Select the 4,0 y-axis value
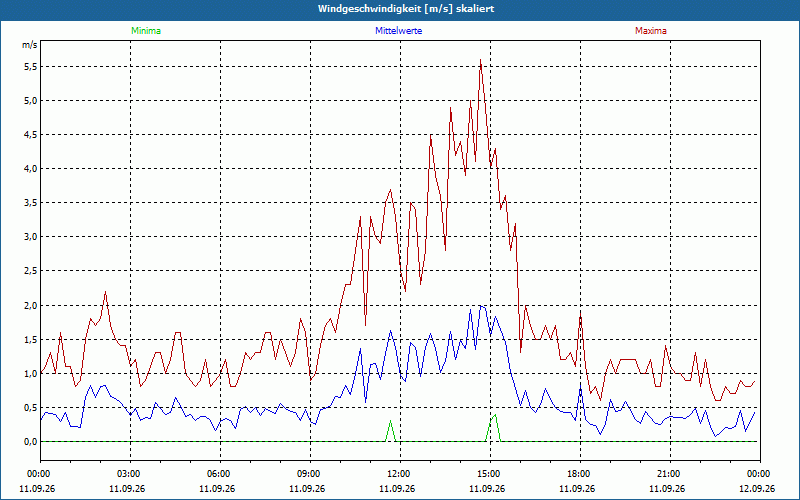 click(x=31, y=169)
